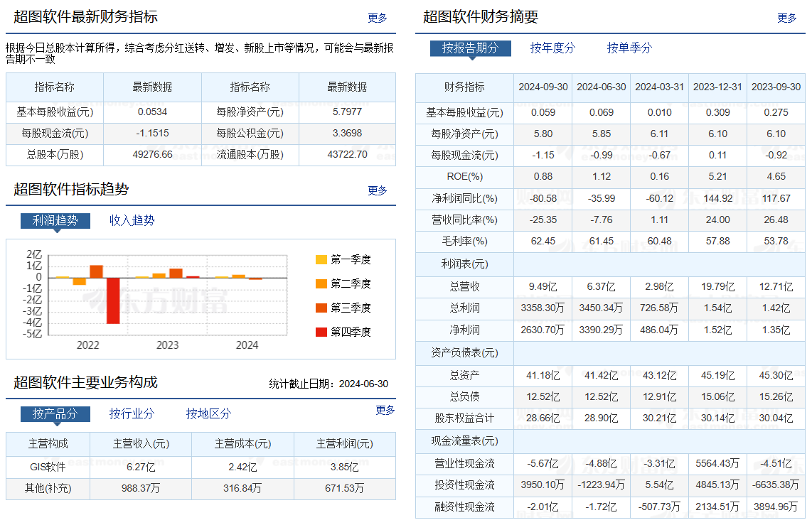Click 营业性现金流 value 5564.43万
812x525 pixels.
coord(717,463)
